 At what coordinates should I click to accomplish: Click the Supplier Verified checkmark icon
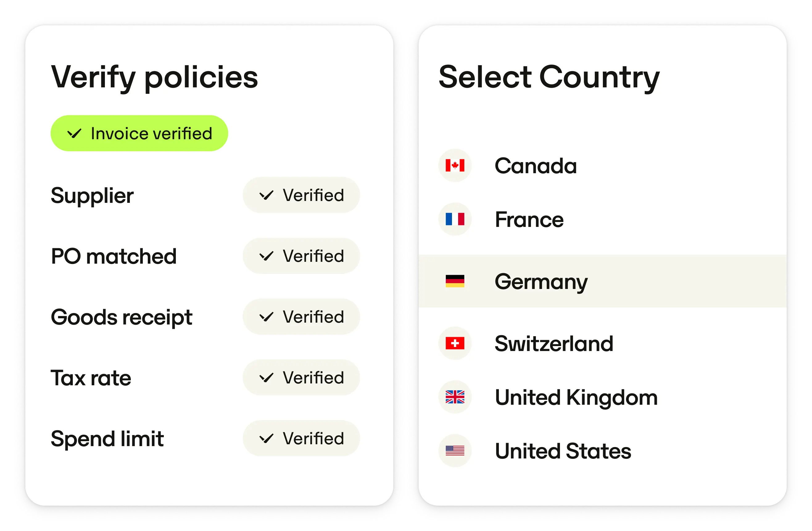pos(266,195)
